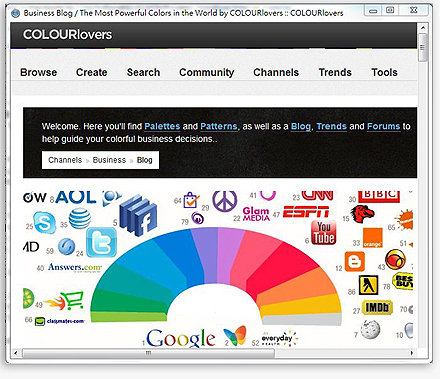Follow the Patterns link
The image size is (440, 379).
coord(219,126)
